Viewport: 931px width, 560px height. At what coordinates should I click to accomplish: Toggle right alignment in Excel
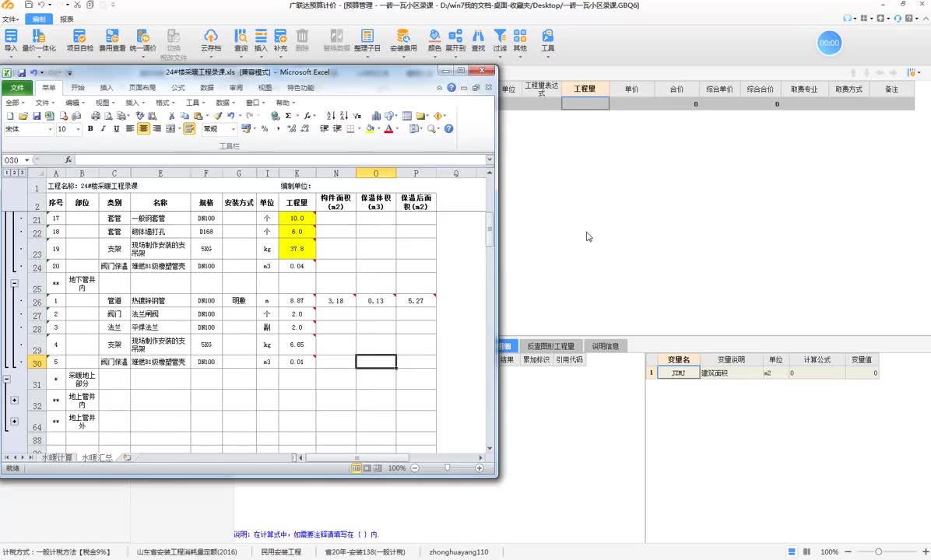point(156,129)
